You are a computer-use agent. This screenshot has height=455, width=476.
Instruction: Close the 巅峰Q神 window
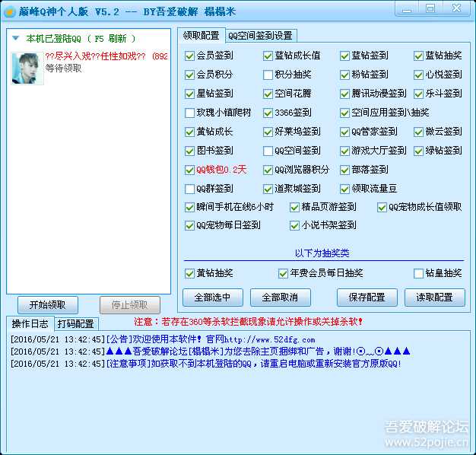[x=456, y=9]
